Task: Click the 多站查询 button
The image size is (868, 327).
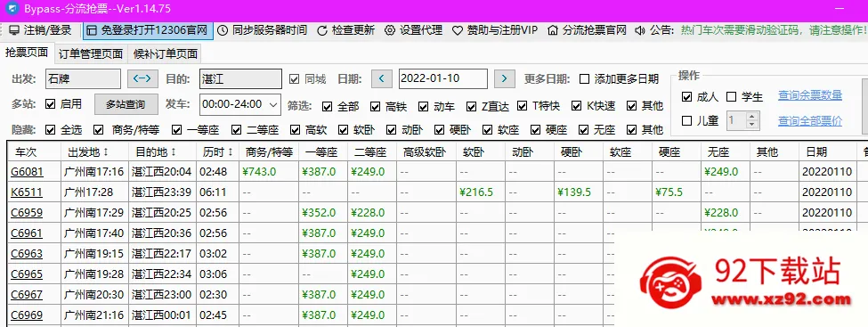Action: point(126,104)
